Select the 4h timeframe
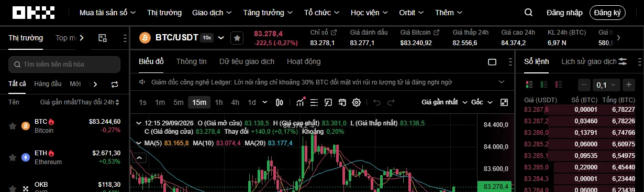 click(235, 102)
